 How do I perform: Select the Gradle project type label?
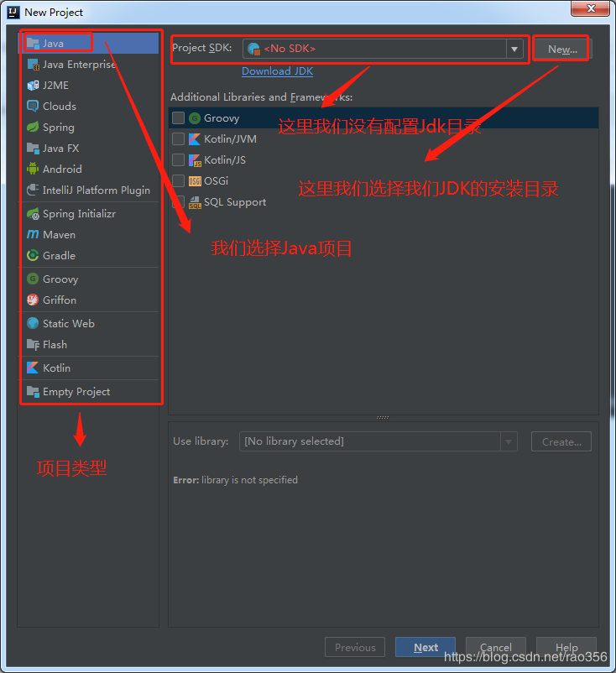pos(60,256)
